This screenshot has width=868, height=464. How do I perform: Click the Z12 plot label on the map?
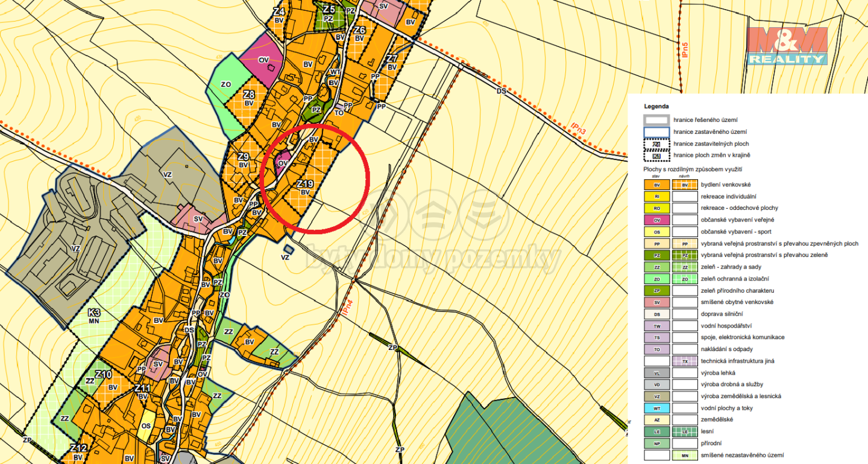click(78, 448)
